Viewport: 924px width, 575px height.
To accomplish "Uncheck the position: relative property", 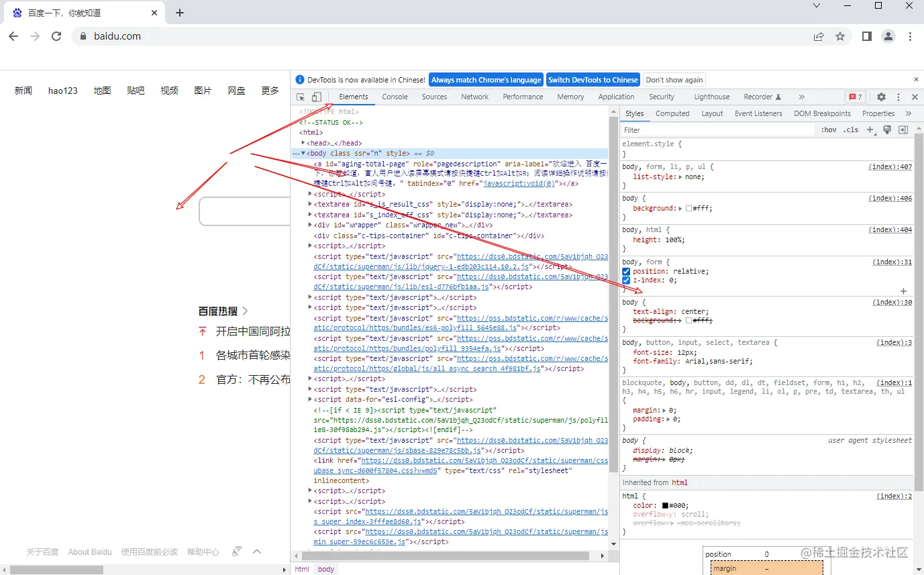I will (x=626, y=272).
